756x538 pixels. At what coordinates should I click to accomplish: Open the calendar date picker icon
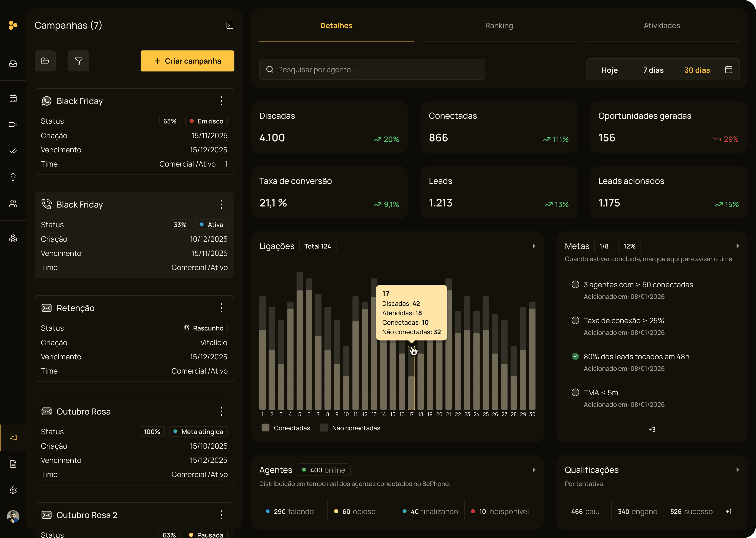pos(728,70)
